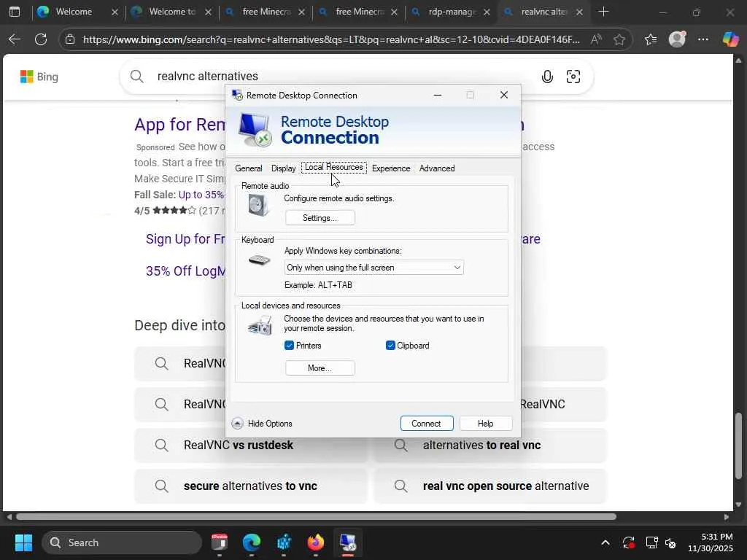Switch to the first Welcome tab

[x=77, y=12]
